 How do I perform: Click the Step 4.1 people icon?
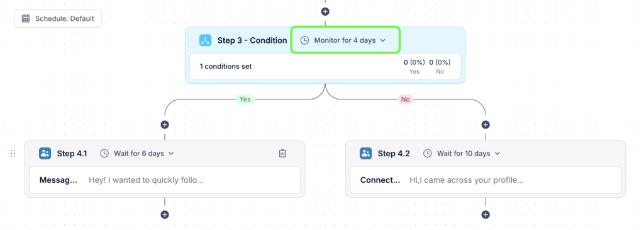(45, 154)
